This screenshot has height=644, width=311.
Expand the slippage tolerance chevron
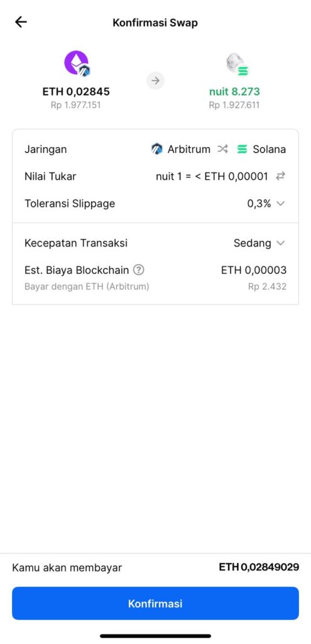point(281,203)
